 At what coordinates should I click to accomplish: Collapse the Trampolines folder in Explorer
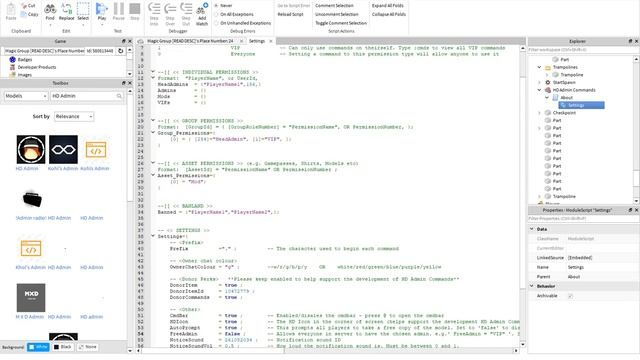pos(539,67)
